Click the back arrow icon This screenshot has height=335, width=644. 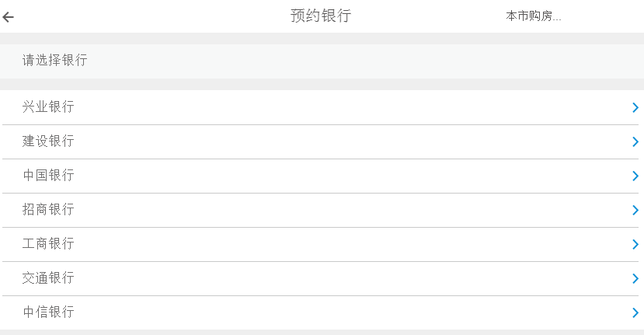pos(9,17)
